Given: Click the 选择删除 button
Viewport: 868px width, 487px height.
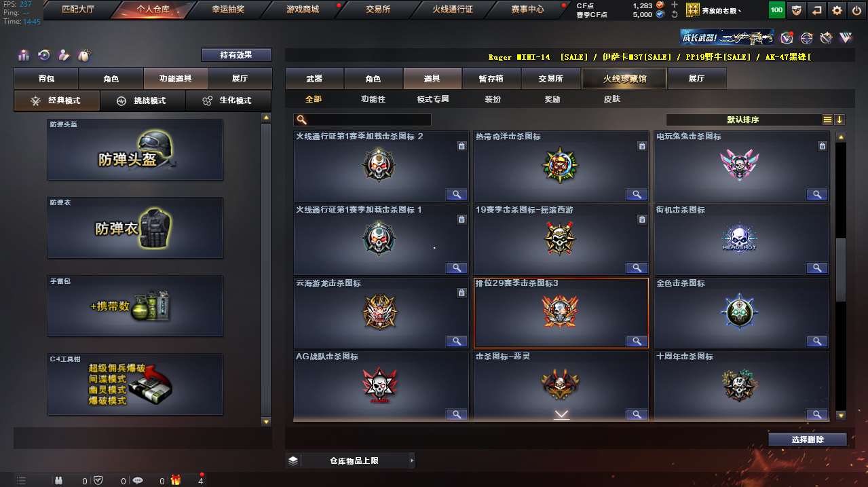Looking at the screenshot, I should point(808,439).
